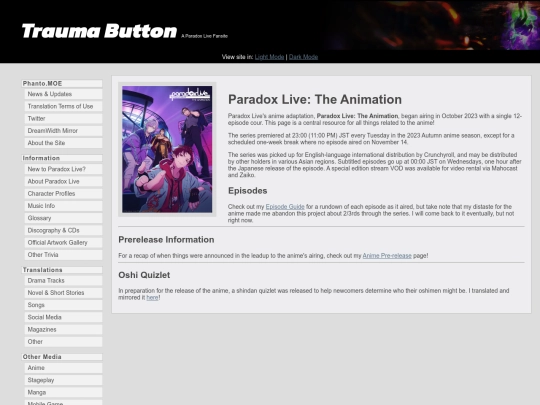Image resolution: width=540 pixels, height=405 pixels.
Task: Open Stageplay page
Action: (x=63, y=380)
